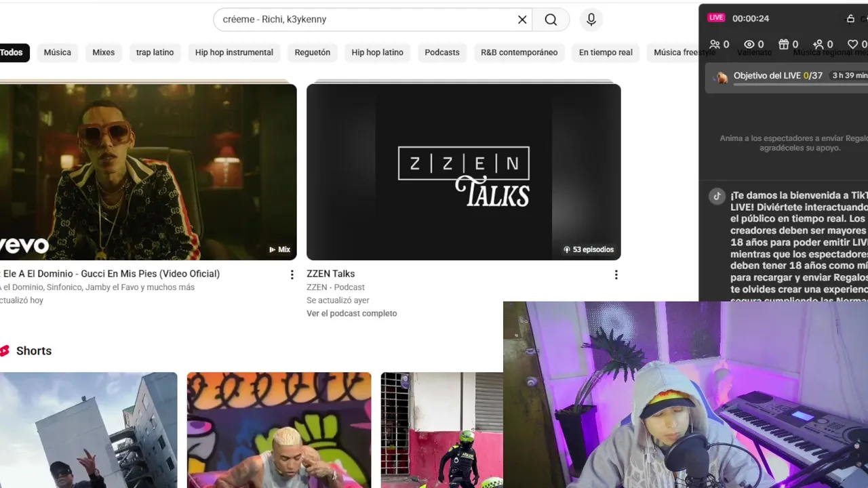Select the Hip hop instrumental filter chip

(x=234, y=52)
